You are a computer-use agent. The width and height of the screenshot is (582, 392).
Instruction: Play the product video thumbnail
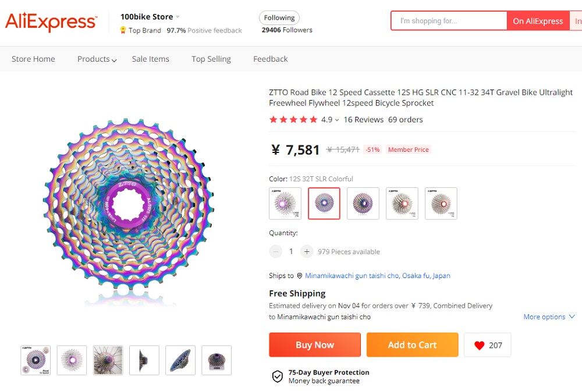[36, 360]
